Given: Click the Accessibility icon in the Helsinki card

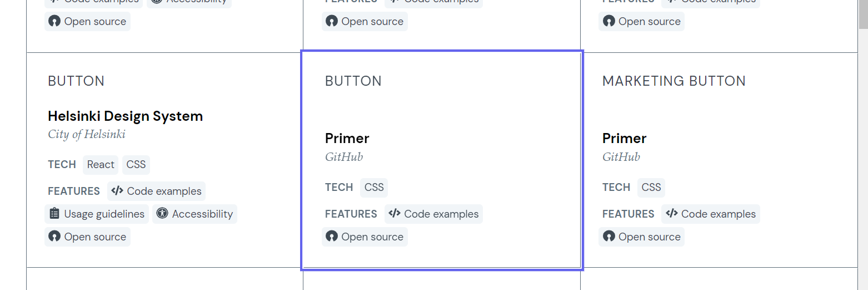Looking at the screenshot, I should (x=162, y=214).
